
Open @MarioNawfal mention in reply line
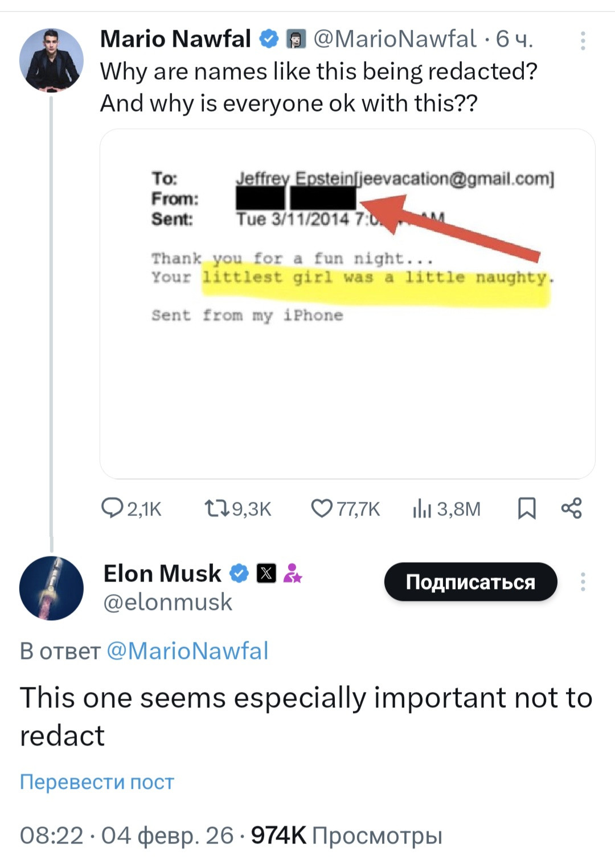pos(187,651)
